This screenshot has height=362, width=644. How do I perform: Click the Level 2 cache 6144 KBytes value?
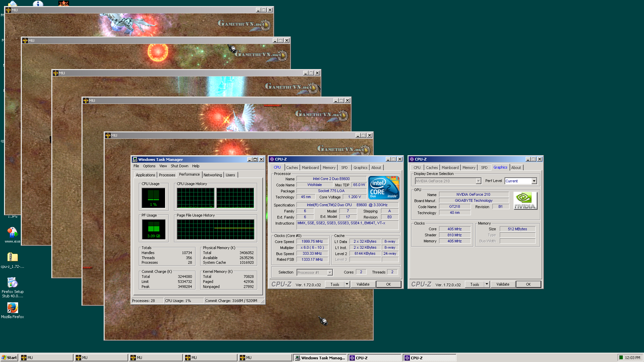pos(365,253)
